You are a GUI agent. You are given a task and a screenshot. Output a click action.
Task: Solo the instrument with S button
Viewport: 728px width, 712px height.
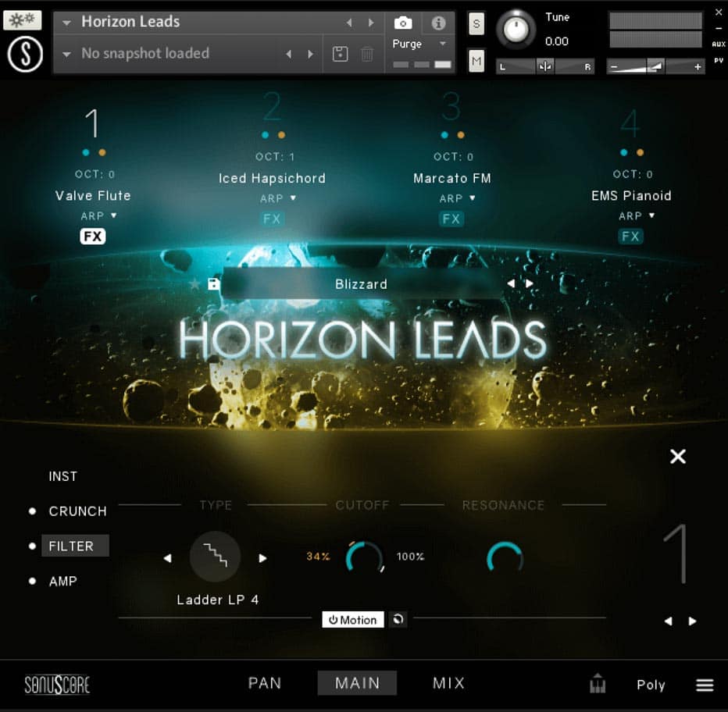(x=476, y=24)
